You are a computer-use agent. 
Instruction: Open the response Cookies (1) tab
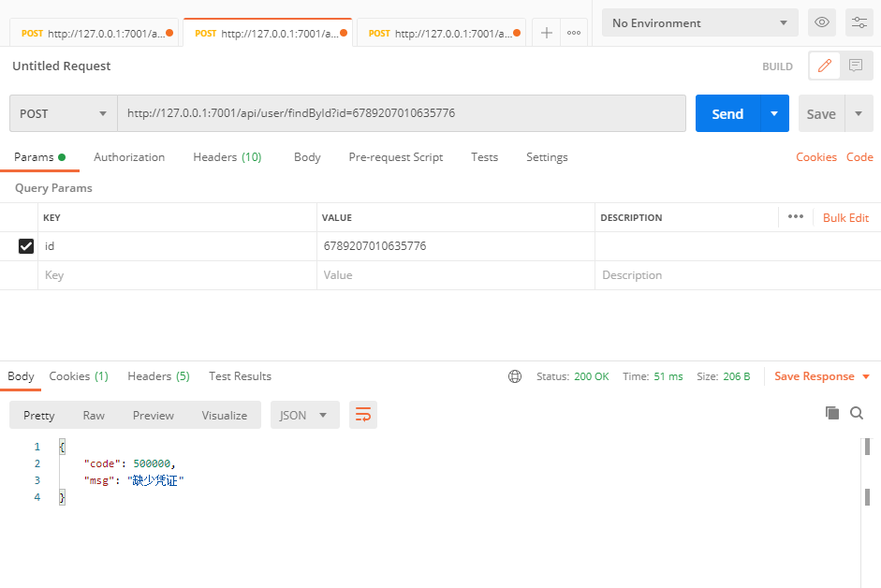[x=78, y=376]
